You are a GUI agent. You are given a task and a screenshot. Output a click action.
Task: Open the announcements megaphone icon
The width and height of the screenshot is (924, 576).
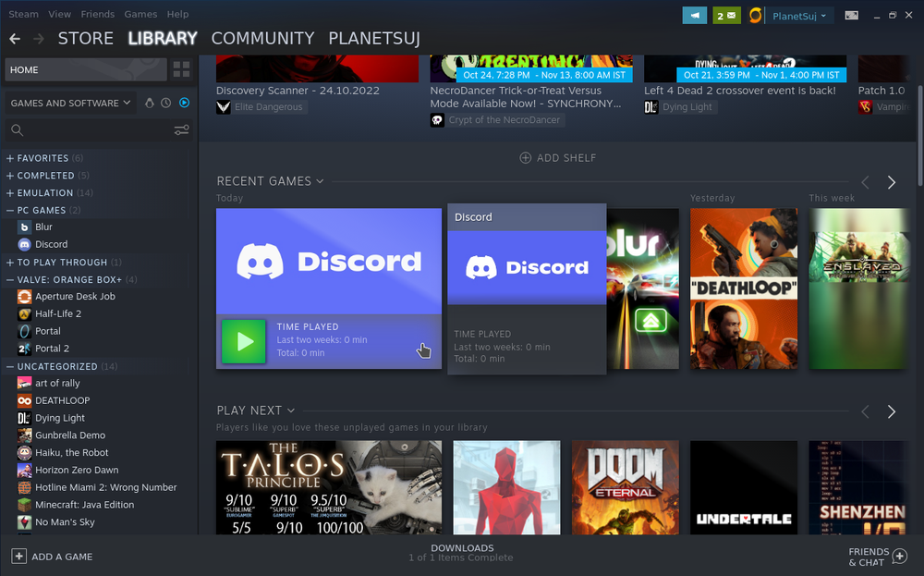(x=695, y=16)
